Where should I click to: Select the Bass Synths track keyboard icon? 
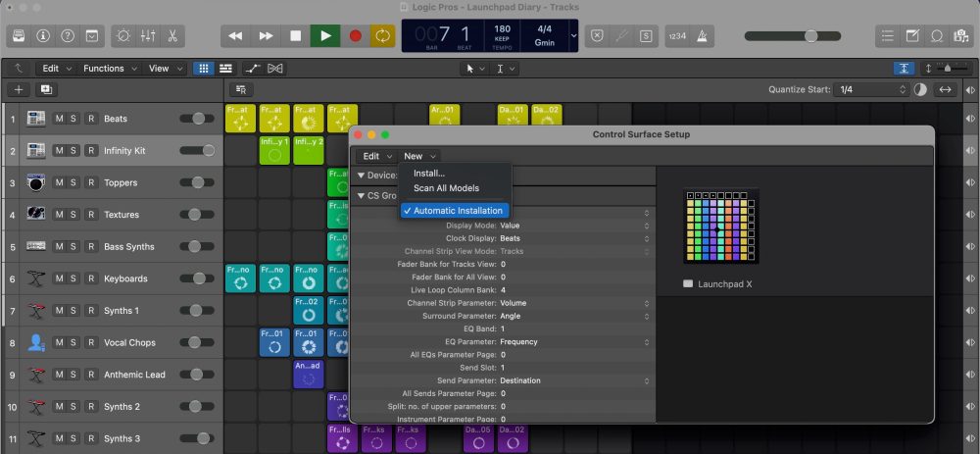click(35, 246)
